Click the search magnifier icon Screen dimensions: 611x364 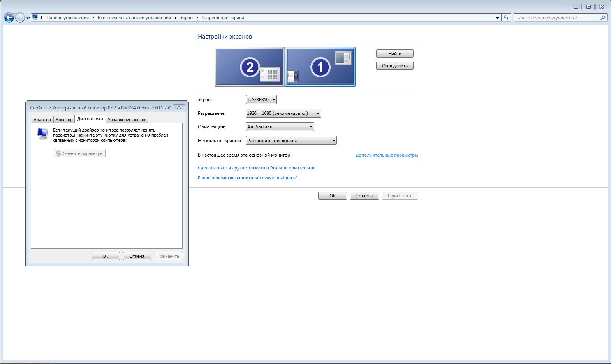(603, 18)
